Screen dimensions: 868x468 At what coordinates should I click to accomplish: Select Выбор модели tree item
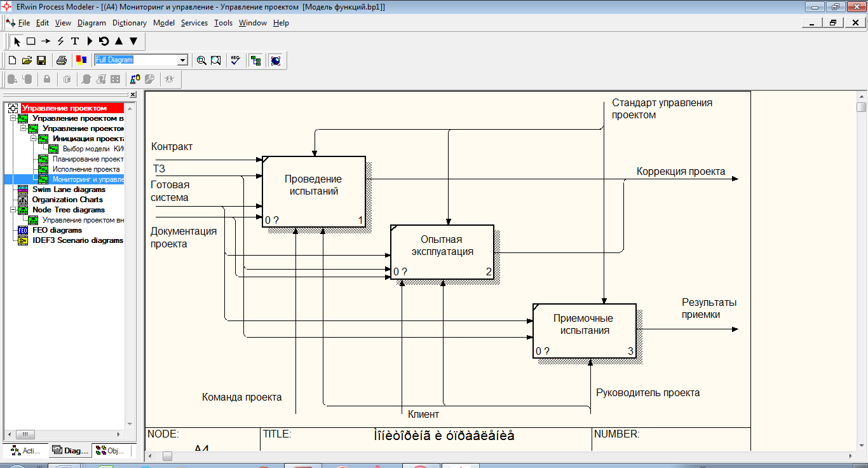[93, 149]
